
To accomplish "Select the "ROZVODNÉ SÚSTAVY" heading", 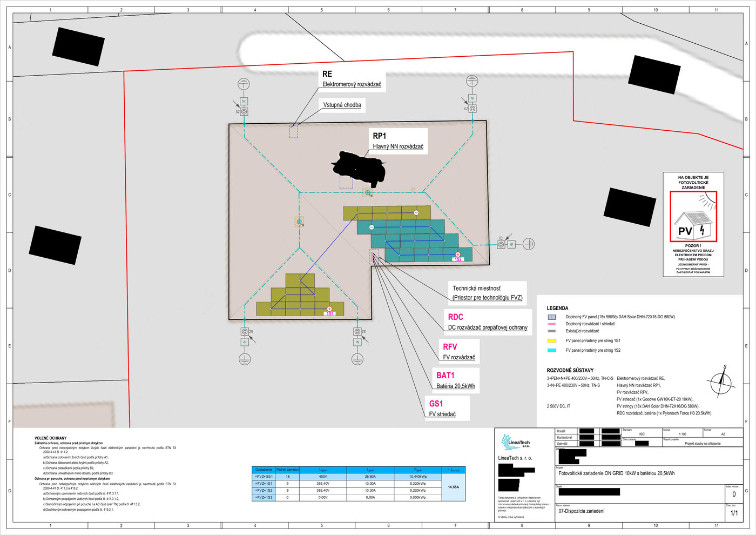I will (570, 370).
